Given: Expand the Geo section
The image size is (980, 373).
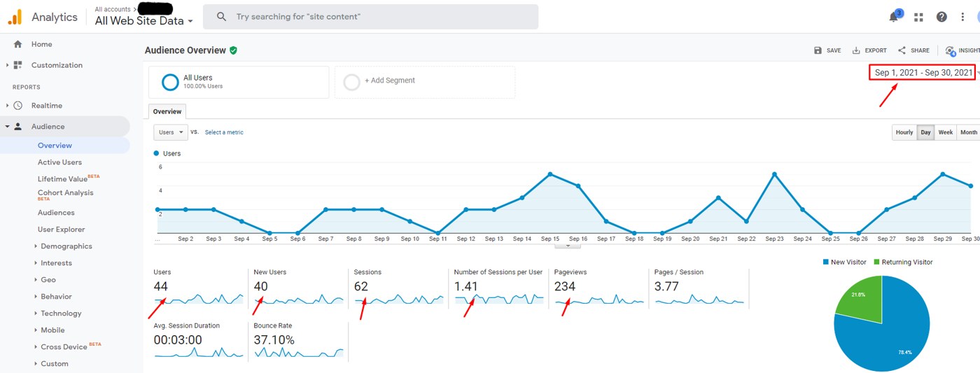Looking at the screenshot, I should [36, 280].
